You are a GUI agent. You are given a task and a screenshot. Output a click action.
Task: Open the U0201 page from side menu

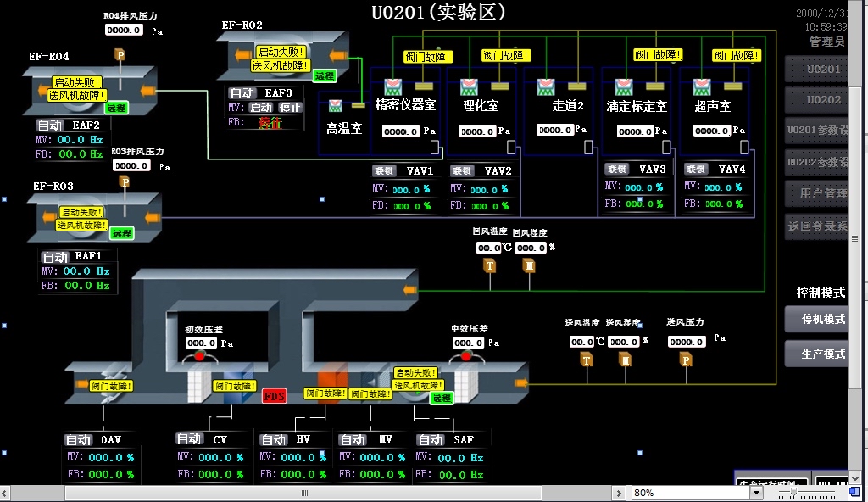(x=824, y=70)
